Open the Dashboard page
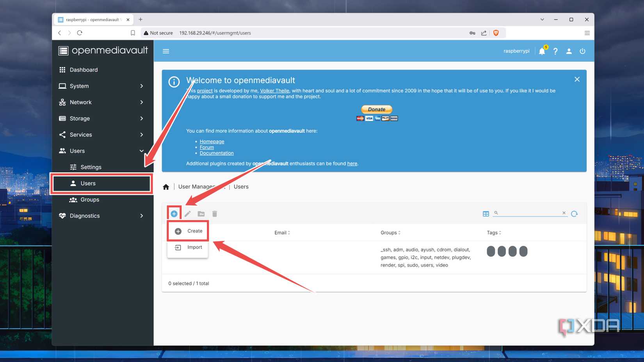The width and height of the screenshot is (644, 362). pos(103,70)
